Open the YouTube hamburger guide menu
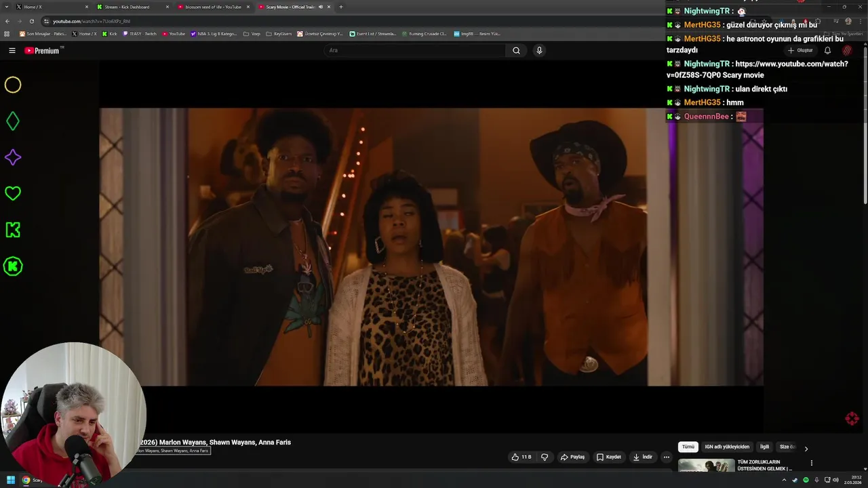 pos(12,50)
